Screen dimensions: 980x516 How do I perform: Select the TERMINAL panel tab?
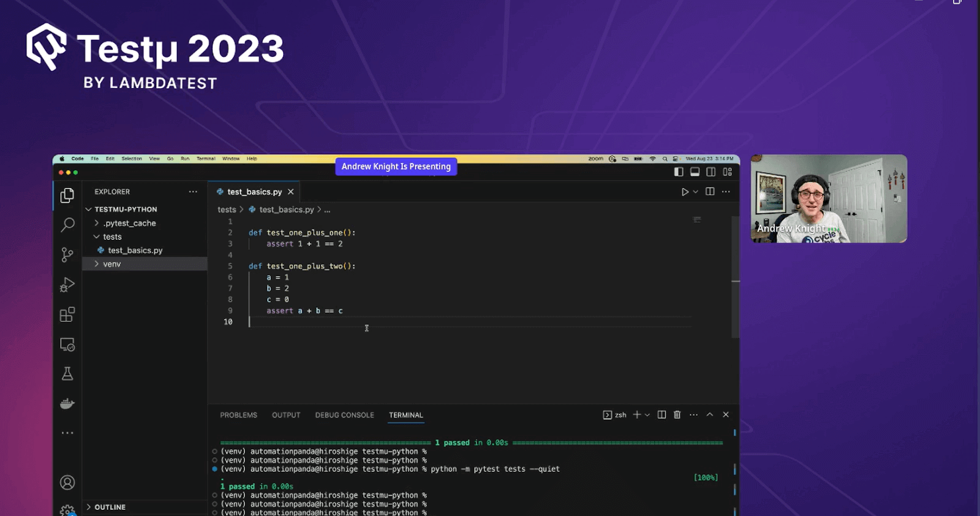(406, 415)
